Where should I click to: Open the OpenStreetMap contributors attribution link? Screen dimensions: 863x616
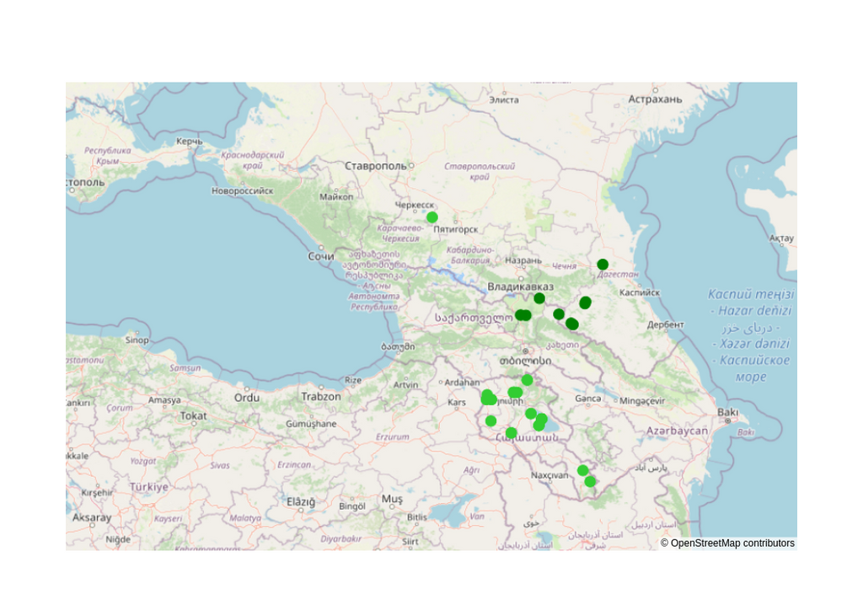point(727,544)
